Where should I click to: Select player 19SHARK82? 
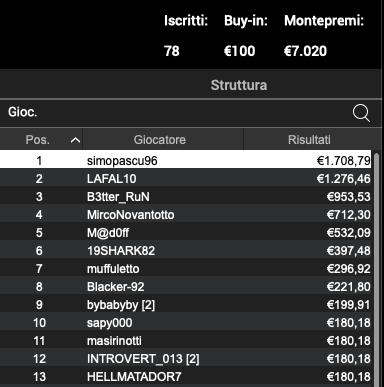click(x=186, y=251)
